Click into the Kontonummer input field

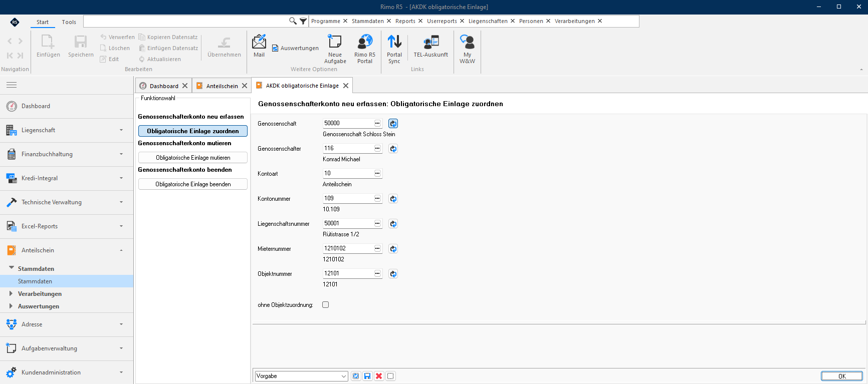point(348,199)
